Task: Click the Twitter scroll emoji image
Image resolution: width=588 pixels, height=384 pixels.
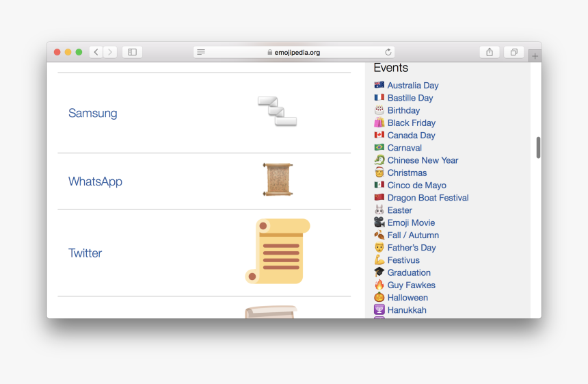Action: 278,251
